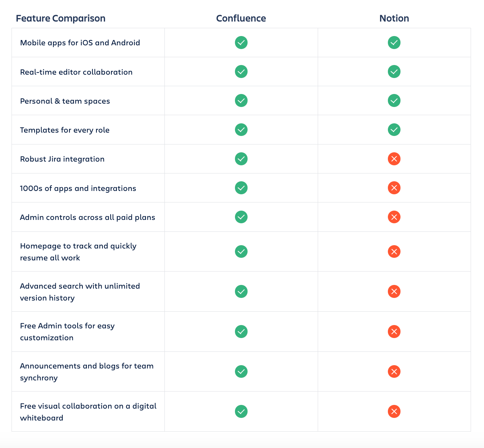Click Notion red X for Advanced search row
This screenshot has width=484, height=448.
tap(394, 292)
